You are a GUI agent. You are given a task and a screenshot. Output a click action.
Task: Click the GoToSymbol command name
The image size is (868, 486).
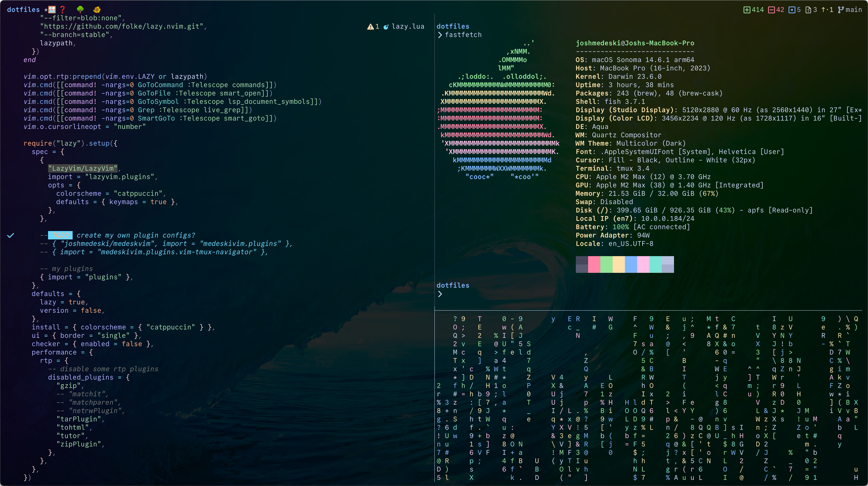(x=158, y=101)
